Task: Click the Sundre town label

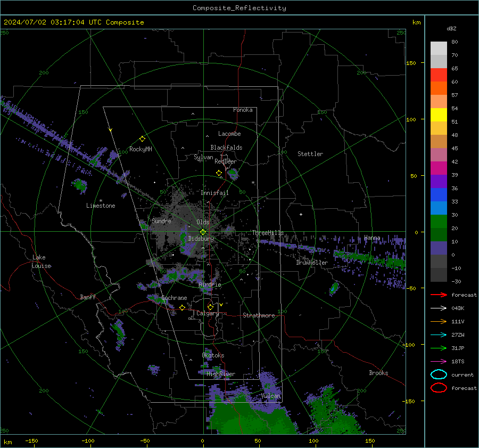Action: coord(161,221)
